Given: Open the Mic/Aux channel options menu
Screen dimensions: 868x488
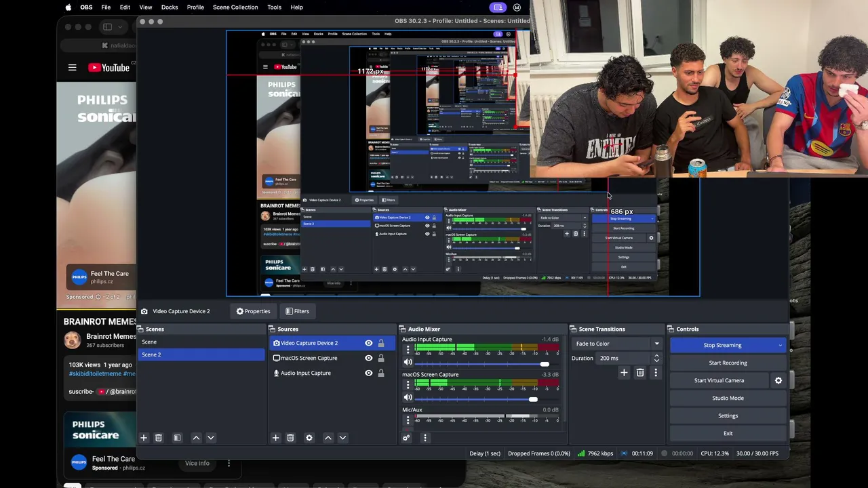Looking at the screenshot, I should [x=408, y=420].
